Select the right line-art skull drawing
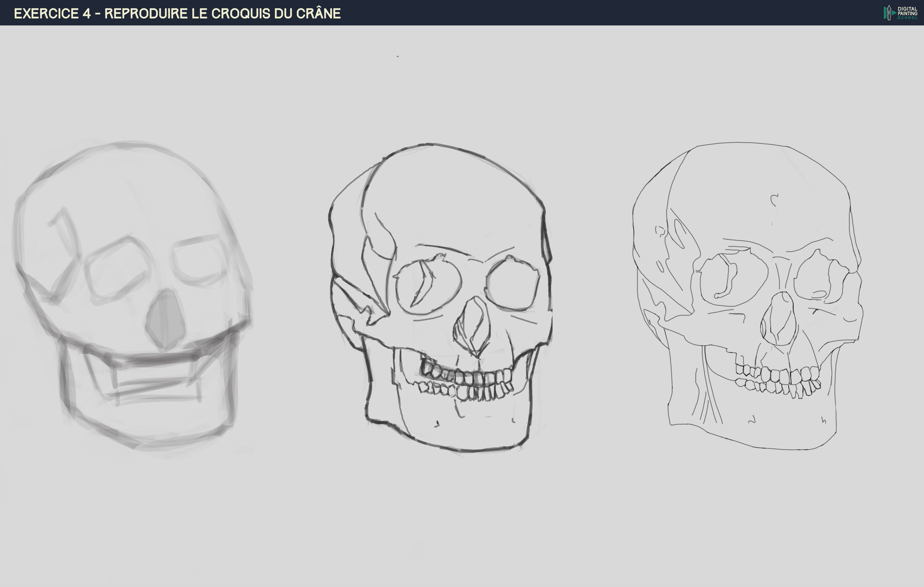Viewport: 924px width, 587px height. 748,299
